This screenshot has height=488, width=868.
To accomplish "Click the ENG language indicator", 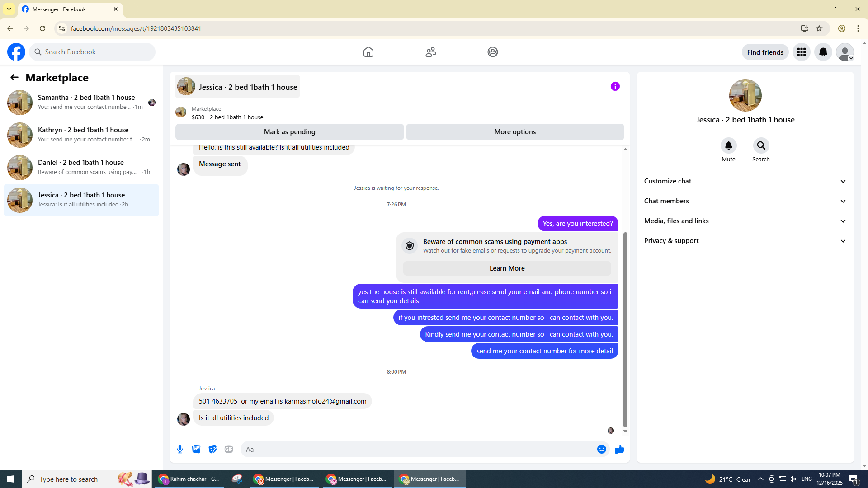I will [x=807, y=479].
